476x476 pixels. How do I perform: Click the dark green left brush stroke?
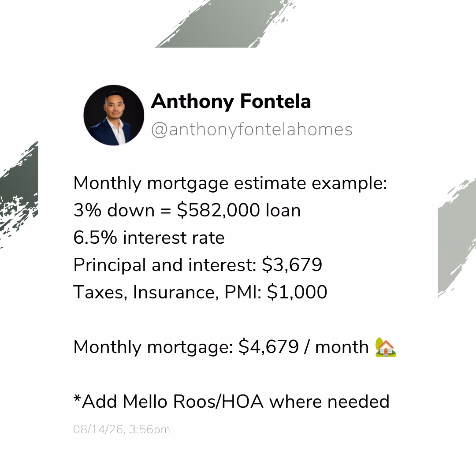[19, 194]
